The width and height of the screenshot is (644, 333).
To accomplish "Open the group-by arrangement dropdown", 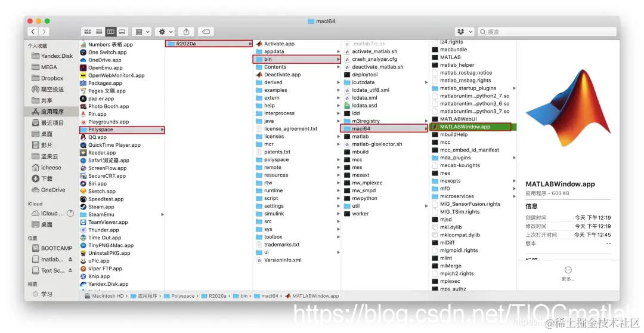I will [x=142, y=32].
